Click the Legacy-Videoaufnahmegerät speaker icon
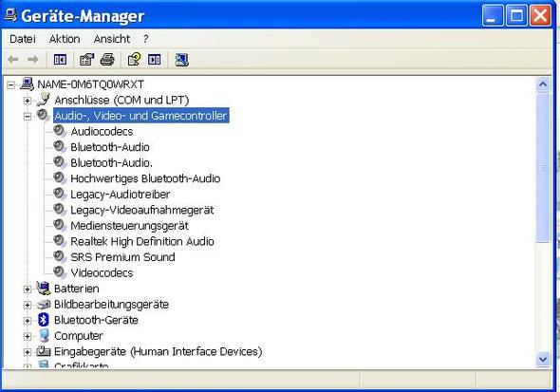Image resolution: width=560 pixels, height=392 pixels. coord(60,210)
